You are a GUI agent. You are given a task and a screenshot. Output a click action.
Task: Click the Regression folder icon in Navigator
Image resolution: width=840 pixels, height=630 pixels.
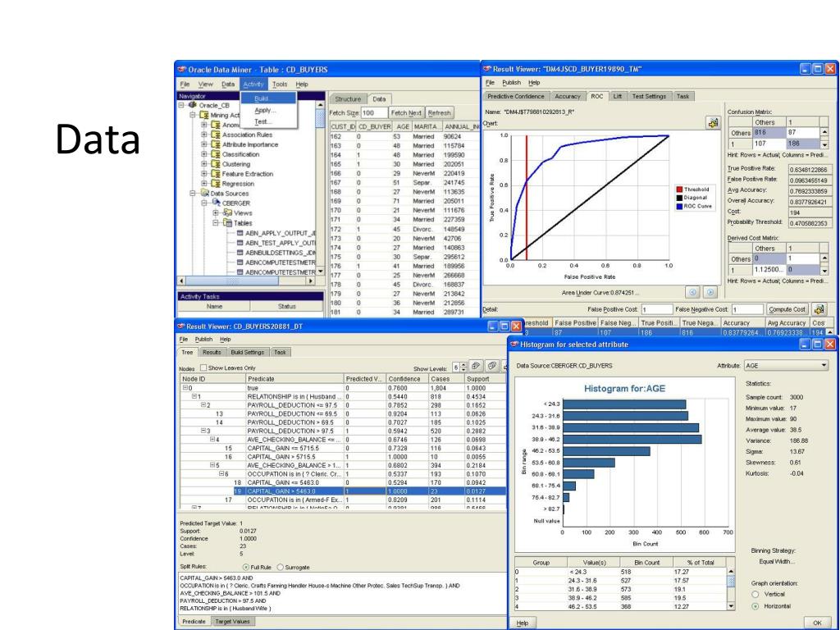click(216, 183)
